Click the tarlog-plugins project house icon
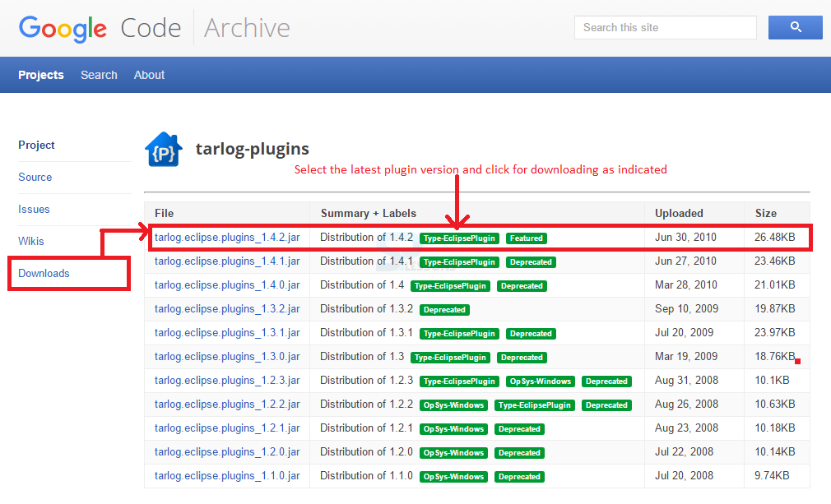 (164, 150)
